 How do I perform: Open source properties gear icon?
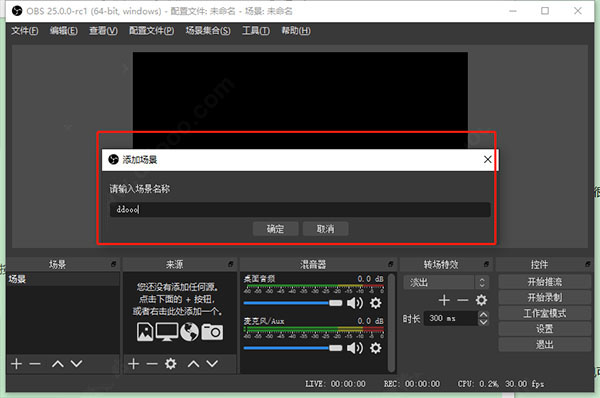171,364
